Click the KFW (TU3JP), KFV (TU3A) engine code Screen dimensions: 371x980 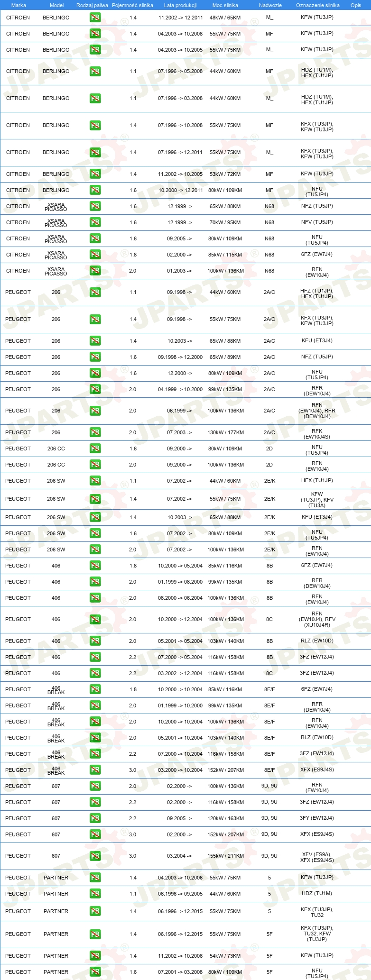[x=317, y=500]
